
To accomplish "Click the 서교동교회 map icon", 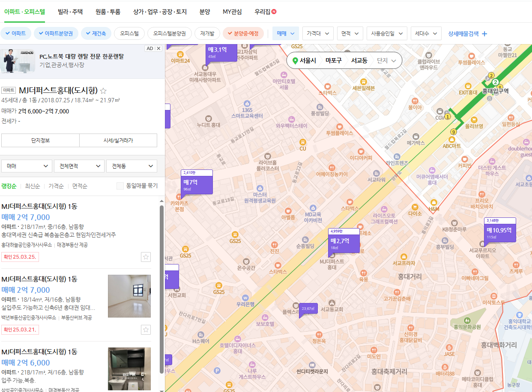I will pyautogui.click(x=332, y=303).
